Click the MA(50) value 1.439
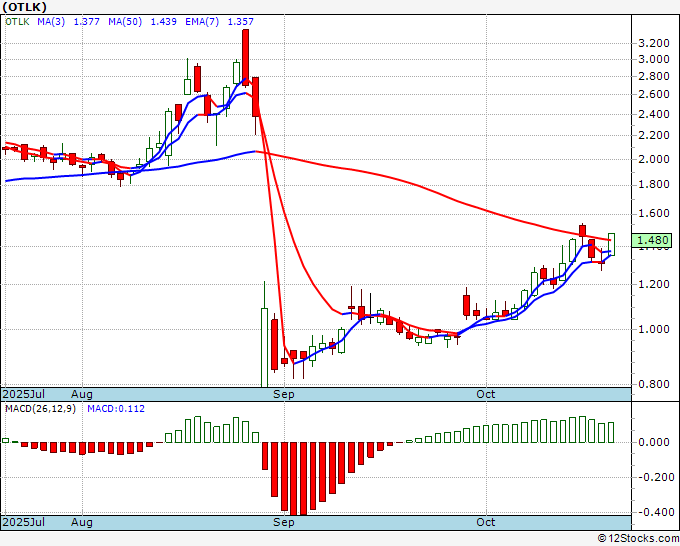 click(x=163, y=21)
